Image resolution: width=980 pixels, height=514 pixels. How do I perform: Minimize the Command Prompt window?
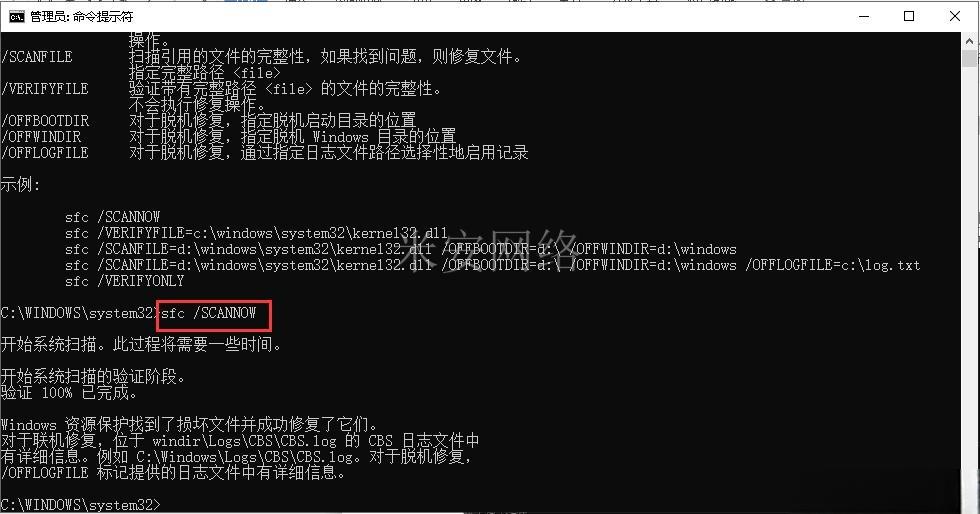(864, 16)
